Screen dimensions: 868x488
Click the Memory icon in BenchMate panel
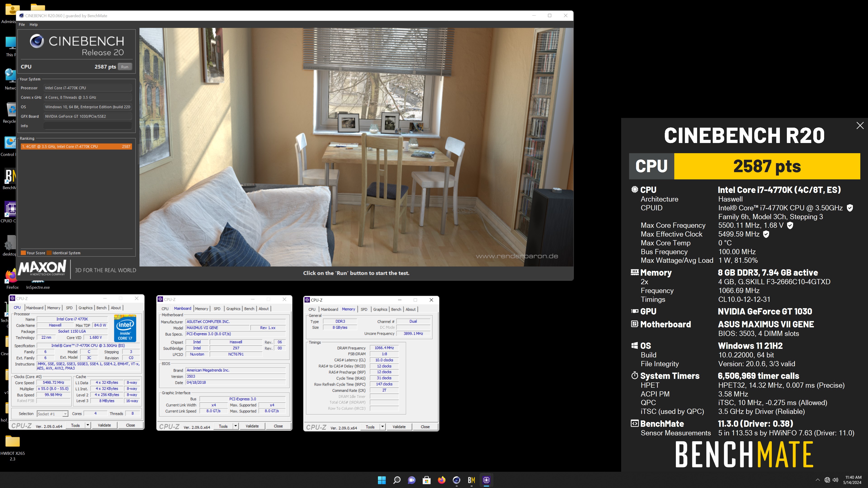pyautogui.click(x=634, y=272)
